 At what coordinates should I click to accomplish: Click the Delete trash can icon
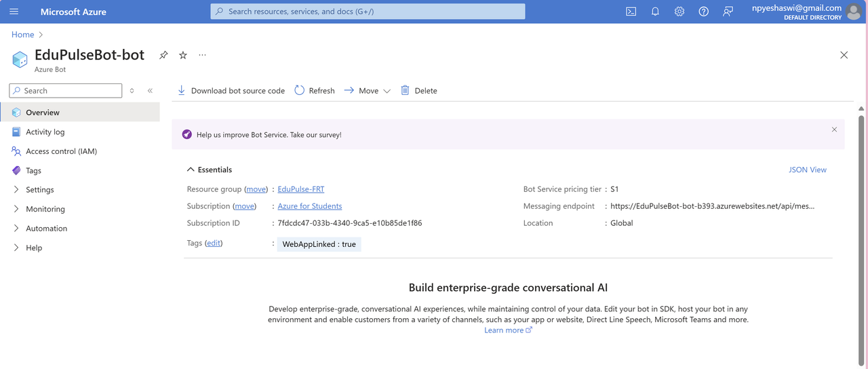pyautogui.click(x=405, y=90)
